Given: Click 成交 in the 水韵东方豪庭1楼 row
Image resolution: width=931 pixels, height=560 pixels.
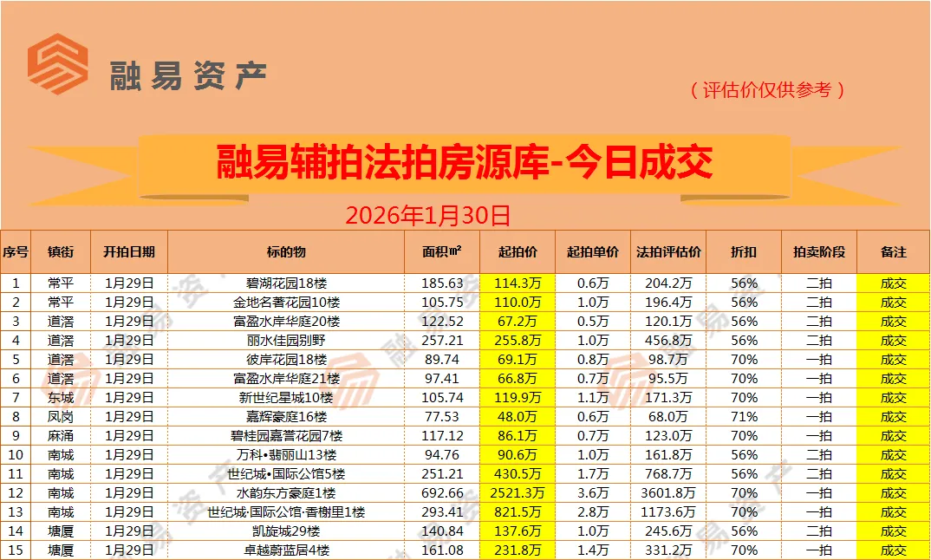Looking at the screenshot, I should point(894,493).
